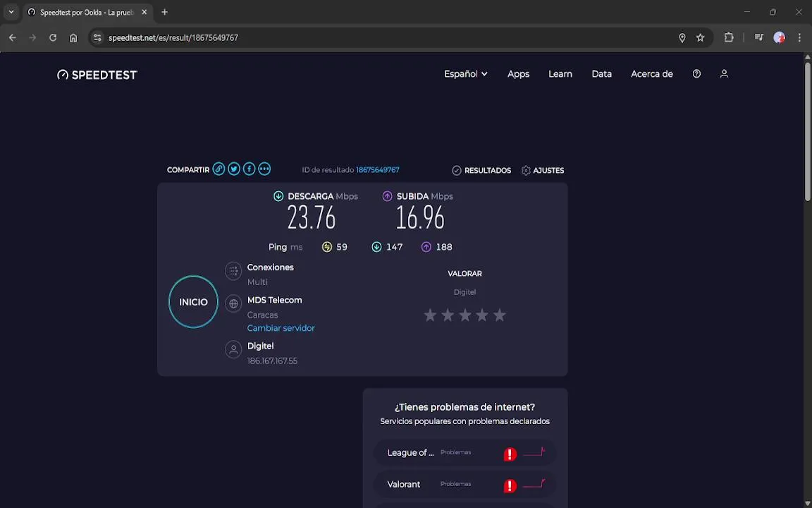This screenshot has width=812, height=508.
Task: Click the scrollbar down arrow
Action: pyautogui.click(x=807, y=504)
